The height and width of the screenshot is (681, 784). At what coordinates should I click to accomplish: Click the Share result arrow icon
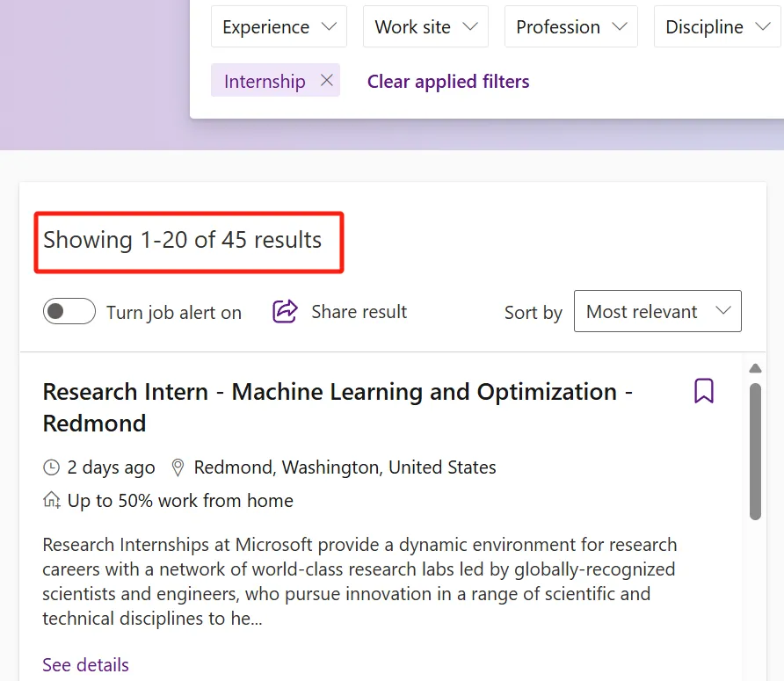pyautogui.click(x=285, y=311)
